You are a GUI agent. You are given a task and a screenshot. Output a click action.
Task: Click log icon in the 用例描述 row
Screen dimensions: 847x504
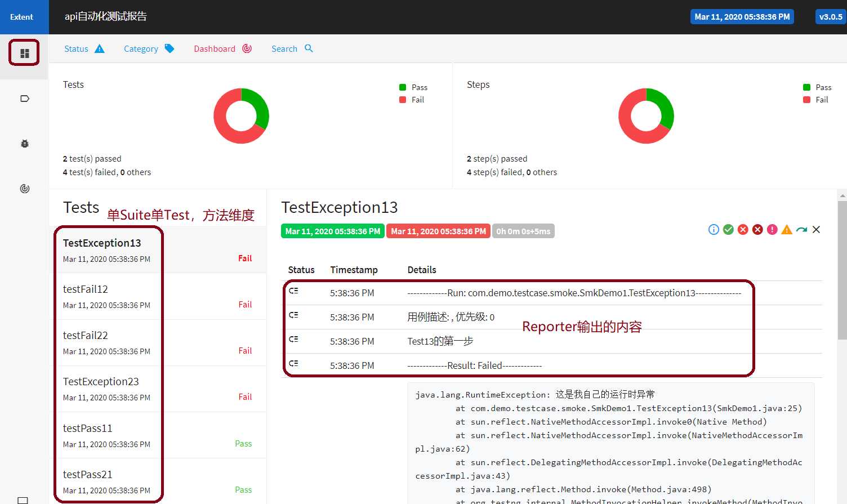293,315
